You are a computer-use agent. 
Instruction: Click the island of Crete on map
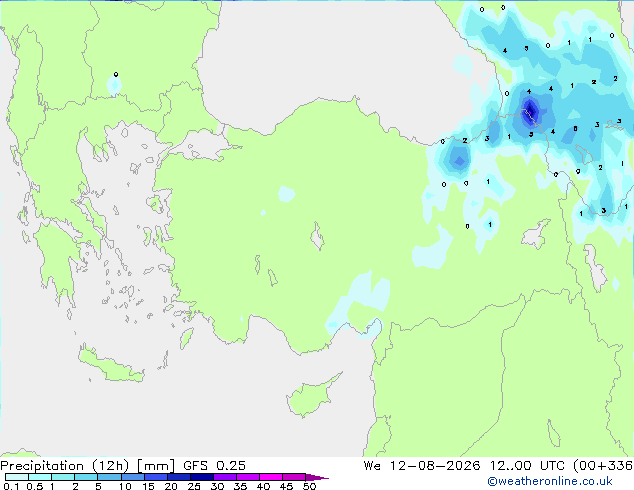(x=111, y=364)
